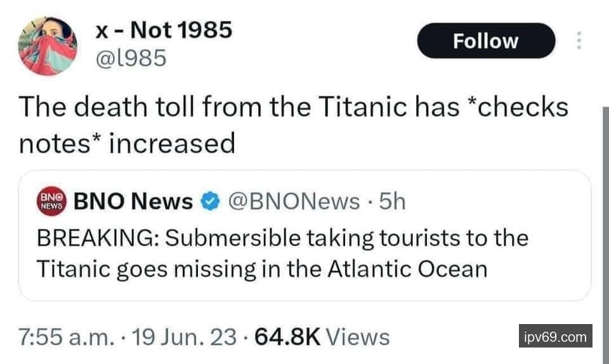
Task: View the 64.8K Views count
Action: pyautogui.click(x=322, y=337)
